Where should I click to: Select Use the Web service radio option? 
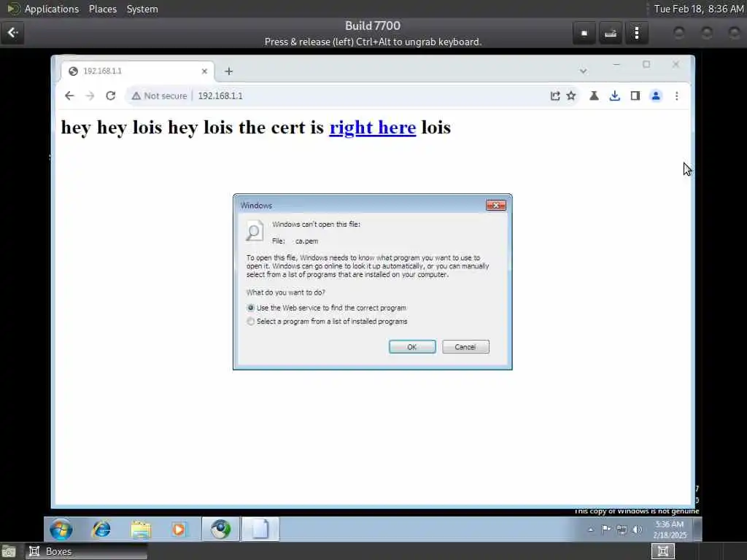coord(251,308)
